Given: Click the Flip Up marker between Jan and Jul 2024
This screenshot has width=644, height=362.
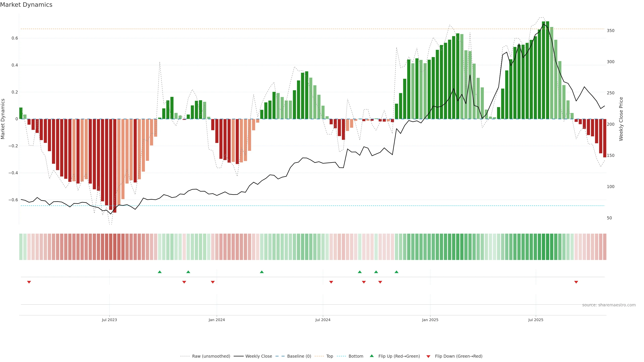Looking at the screenshot, I should (262, 272).
